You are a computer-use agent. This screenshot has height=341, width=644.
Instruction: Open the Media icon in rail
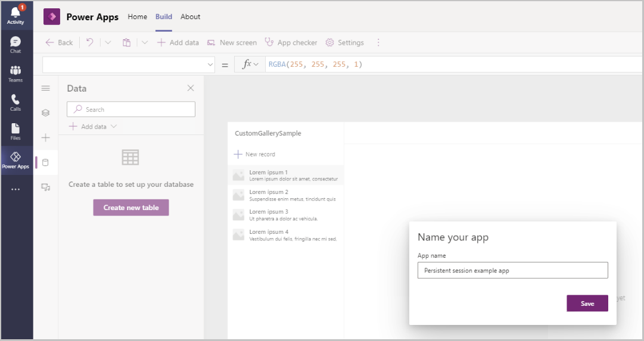[46, 187]
